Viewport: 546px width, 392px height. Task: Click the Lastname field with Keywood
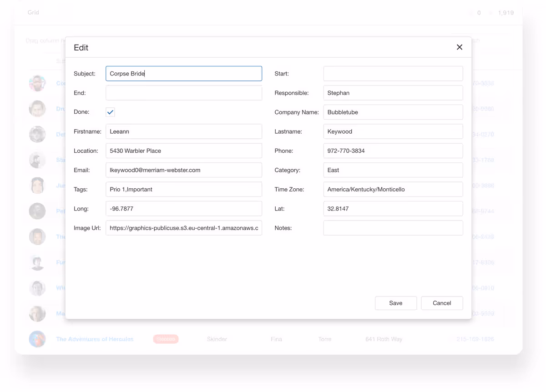(393, 131)
